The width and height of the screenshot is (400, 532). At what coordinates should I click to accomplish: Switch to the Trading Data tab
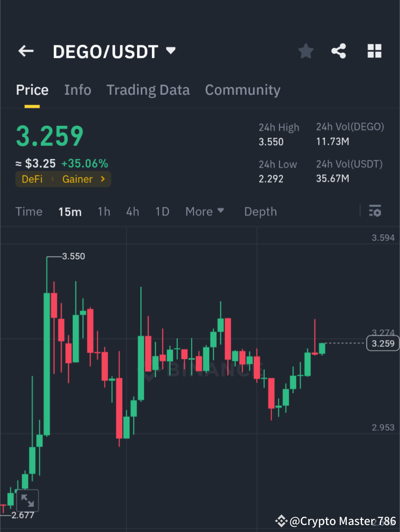(x=148, y=90)
